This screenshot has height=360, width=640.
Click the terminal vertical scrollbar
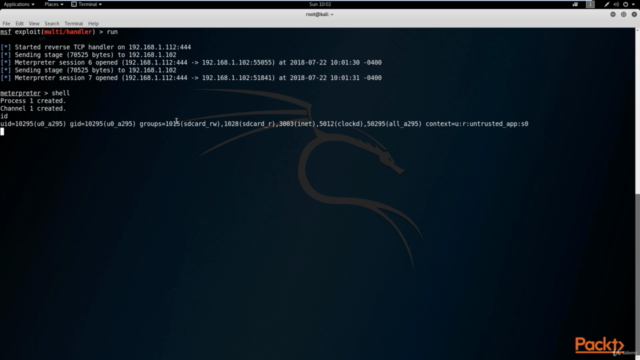[638, 194]
